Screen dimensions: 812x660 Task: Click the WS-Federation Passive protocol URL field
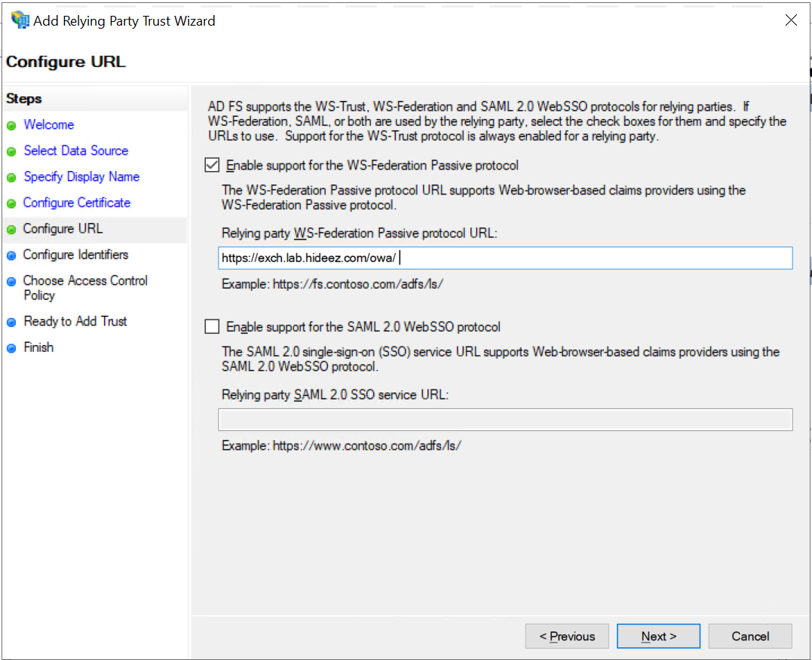505,258
